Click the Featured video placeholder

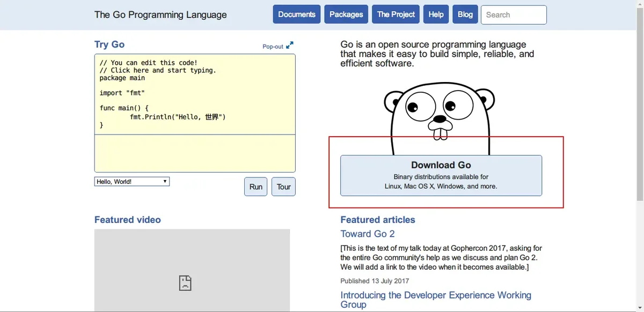(192, 271)
